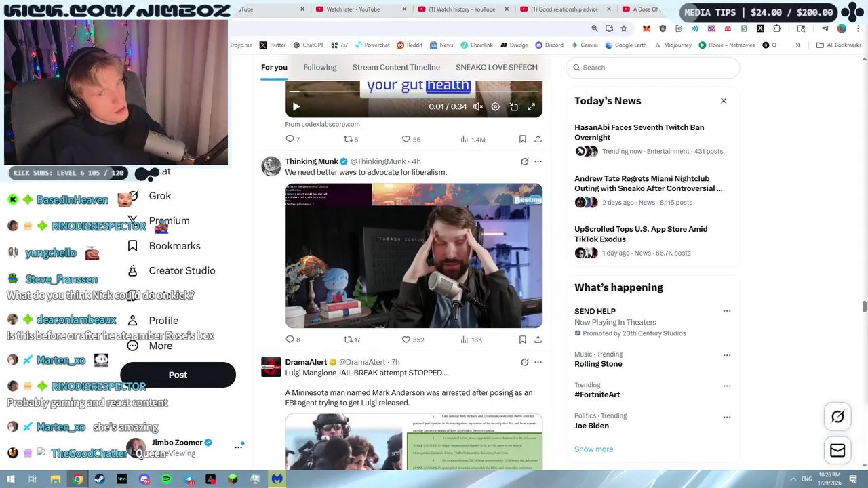Open Jimbo Zoomer account menu dots
868x488 pixels.
pyautogui.click(x=239, y=447)
